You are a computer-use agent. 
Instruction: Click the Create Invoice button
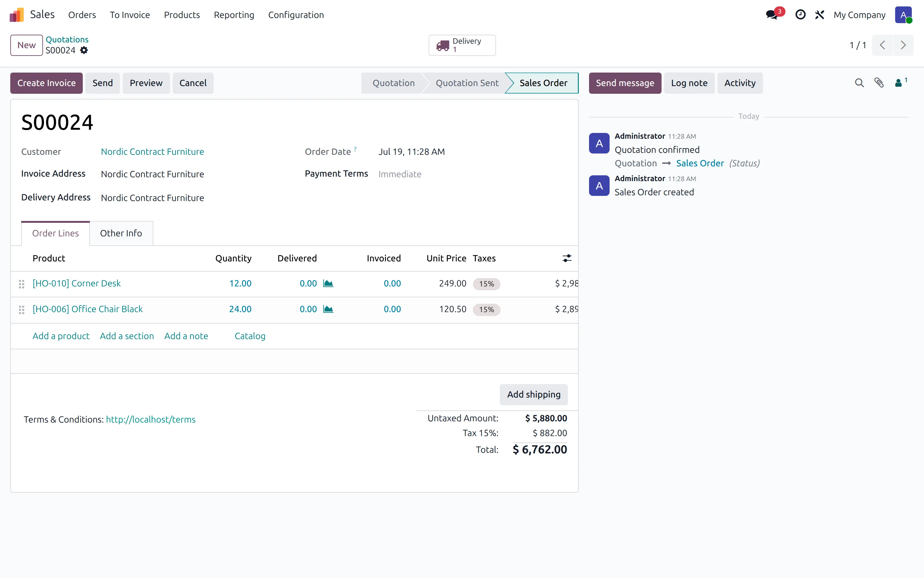tap(47, 83)
